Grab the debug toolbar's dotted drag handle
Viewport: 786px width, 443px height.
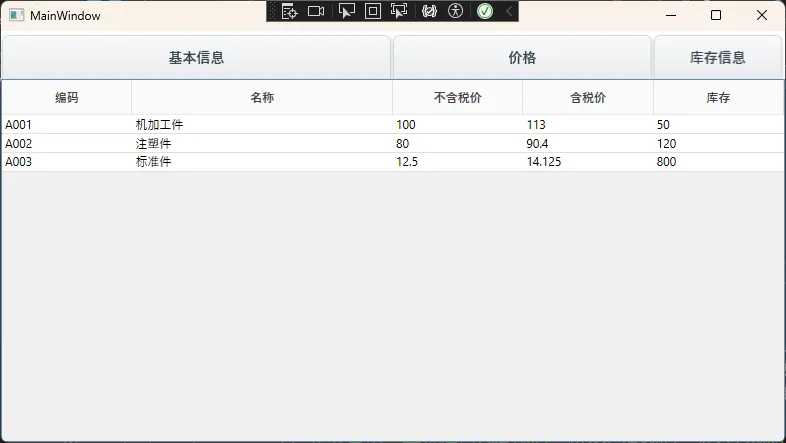click(x=273, y=11)
